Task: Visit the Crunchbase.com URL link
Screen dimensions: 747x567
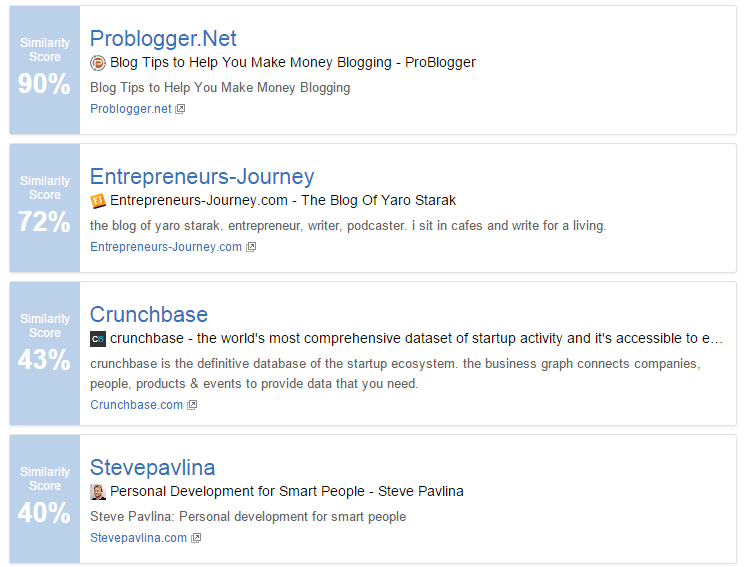Action: click(x=136, y=405)
